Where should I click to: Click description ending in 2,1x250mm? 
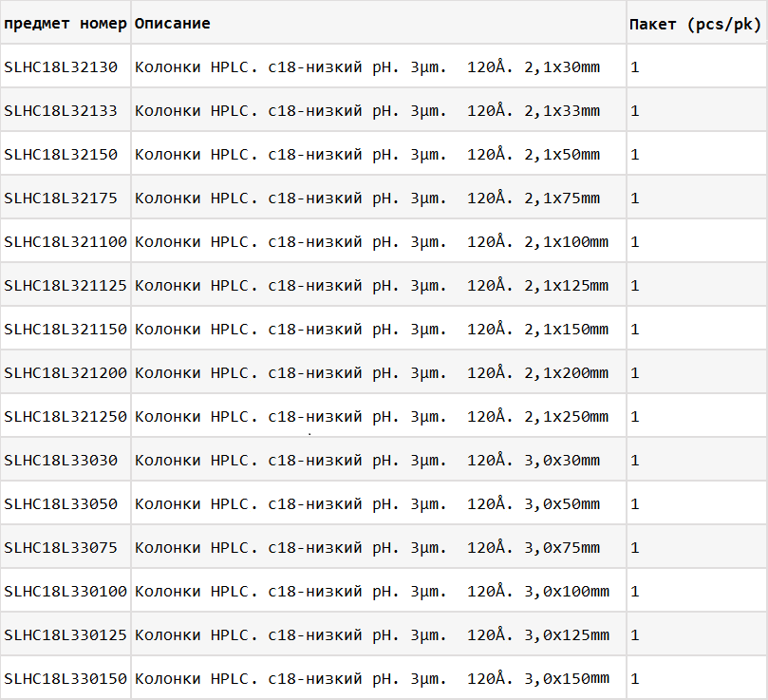click(372, 416)
